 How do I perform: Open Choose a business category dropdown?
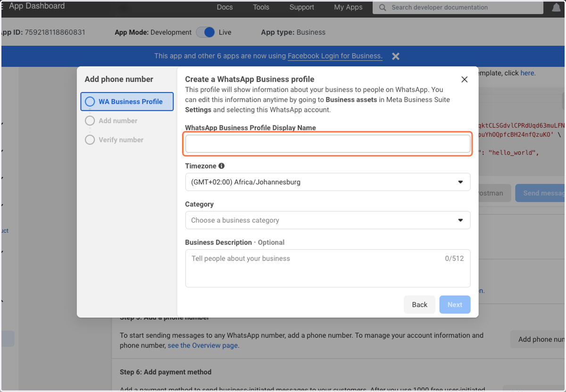tap(328, 220)
